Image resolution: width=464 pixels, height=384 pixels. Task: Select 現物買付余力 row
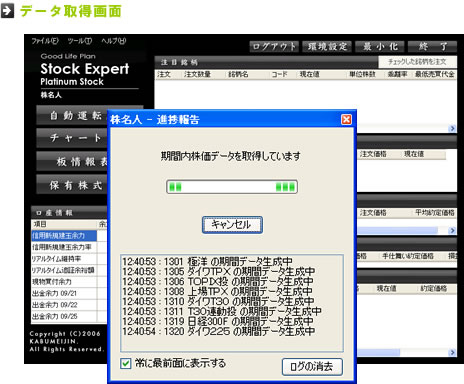(64, 282)
